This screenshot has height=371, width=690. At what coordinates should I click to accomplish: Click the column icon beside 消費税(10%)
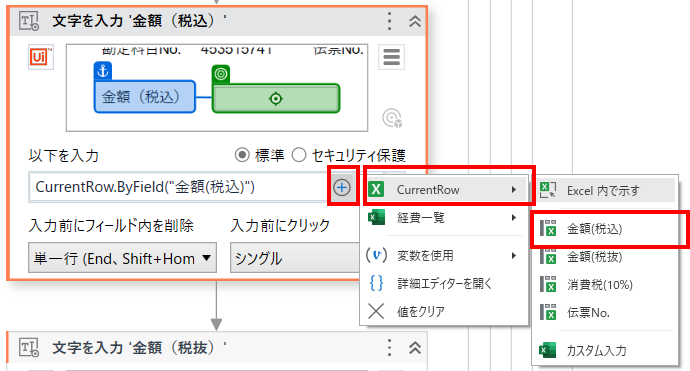(548, 285)
